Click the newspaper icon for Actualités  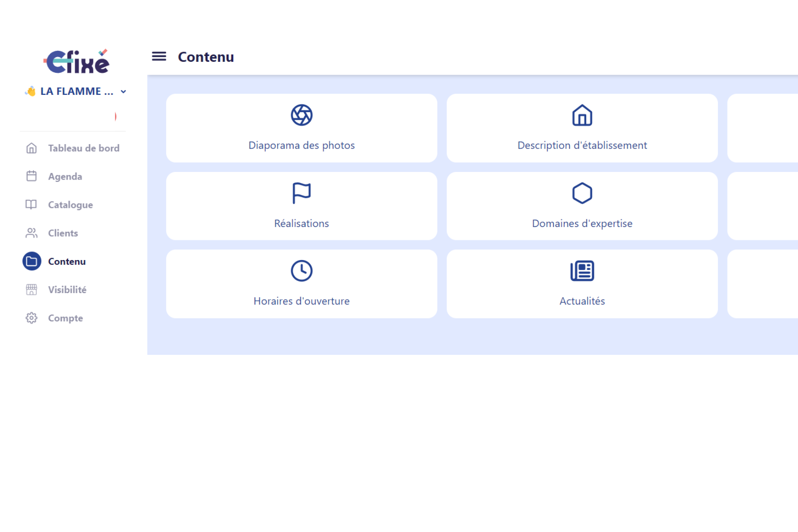(x=582, y=271)
